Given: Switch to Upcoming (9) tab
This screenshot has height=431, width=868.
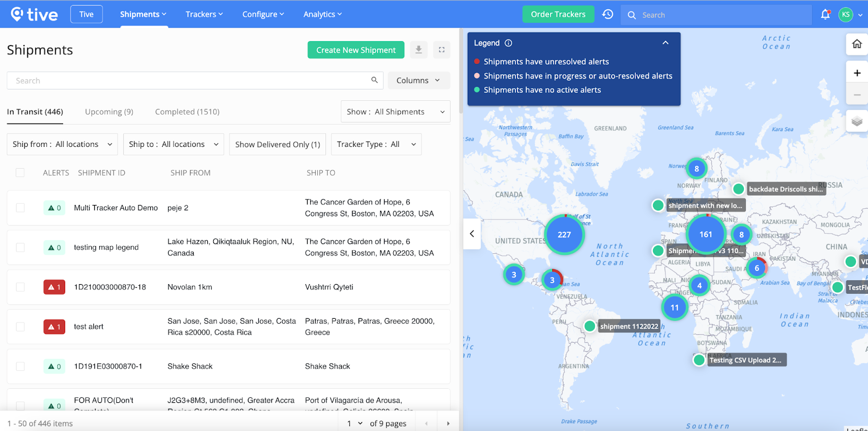Looking at the screenshot, I should (109, 112).
